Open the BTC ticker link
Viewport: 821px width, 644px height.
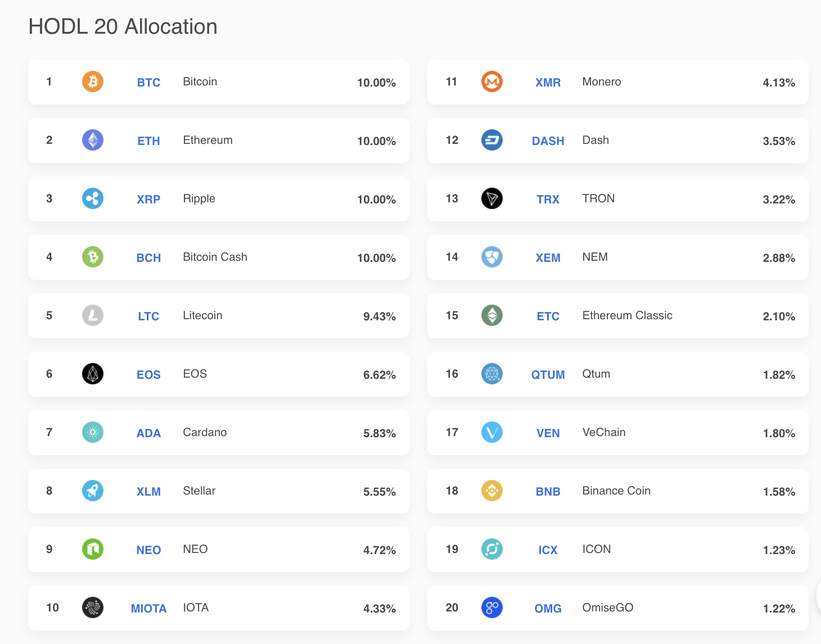click(148, 83)
